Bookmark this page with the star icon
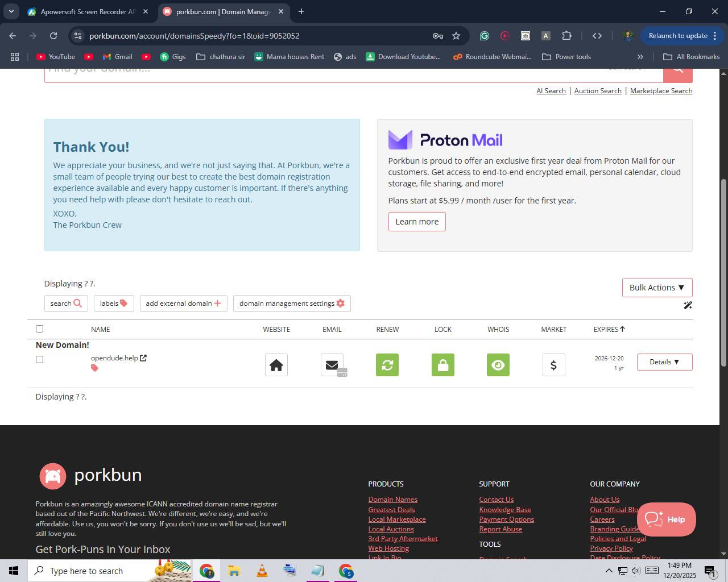 (x=456, y=36)
